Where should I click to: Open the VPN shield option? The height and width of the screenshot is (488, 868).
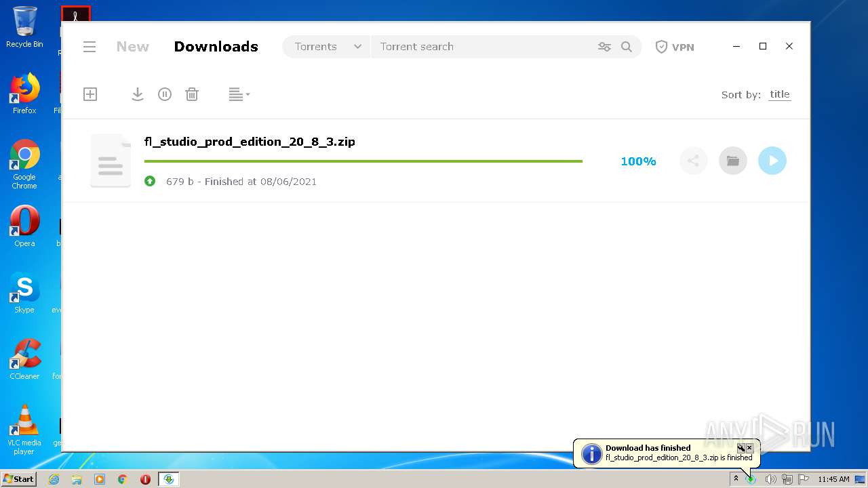click(x=674, y=47)
